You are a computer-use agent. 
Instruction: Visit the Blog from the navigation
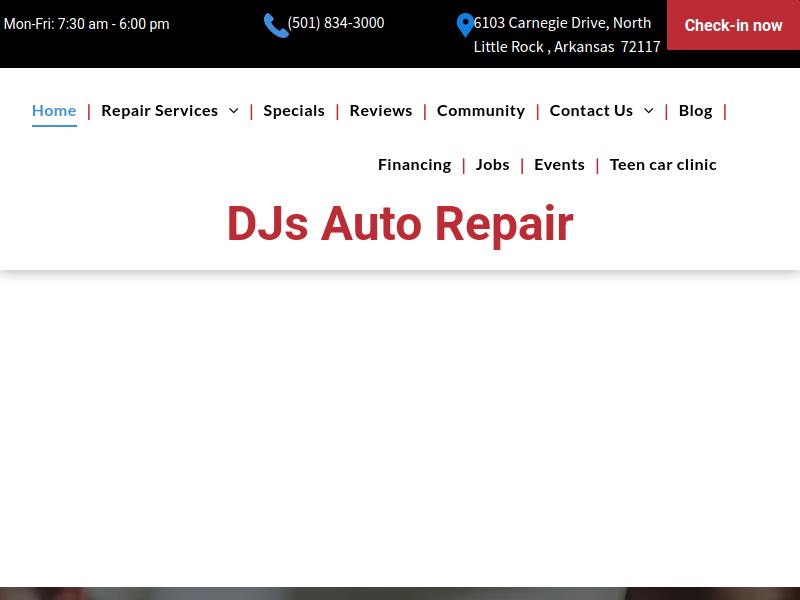(695, 111)
